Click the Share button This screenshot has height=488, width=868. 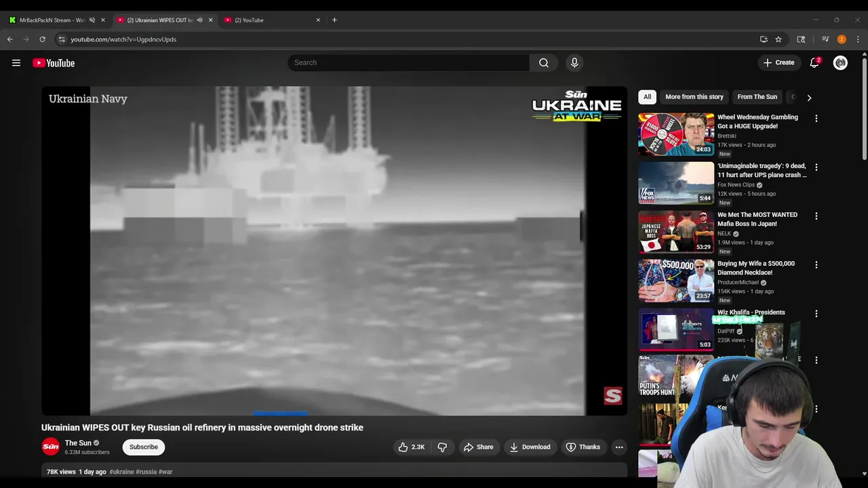478,447
